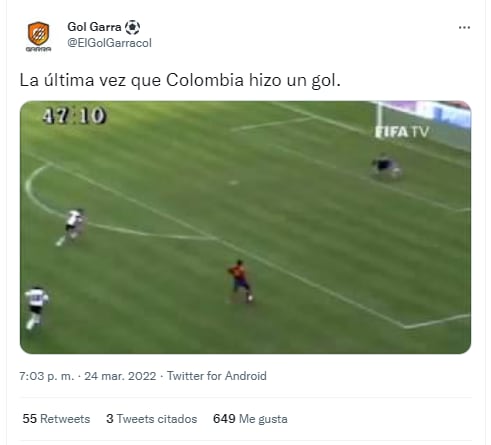This screenshot has width=491, height=445.
Task: View the 649 Me gusta list
Action: pyautogui.click(x=250, y=419)
